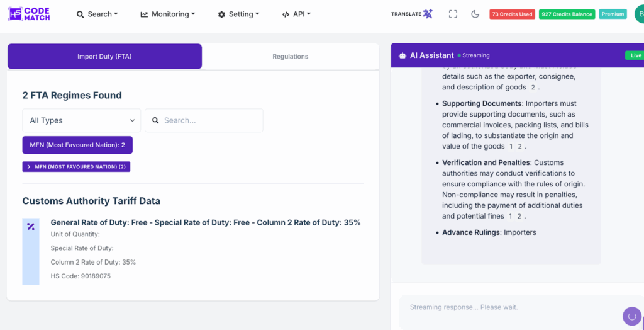
Task: Toggle dark mode with the moon icon
Action: tap(475, 14)
